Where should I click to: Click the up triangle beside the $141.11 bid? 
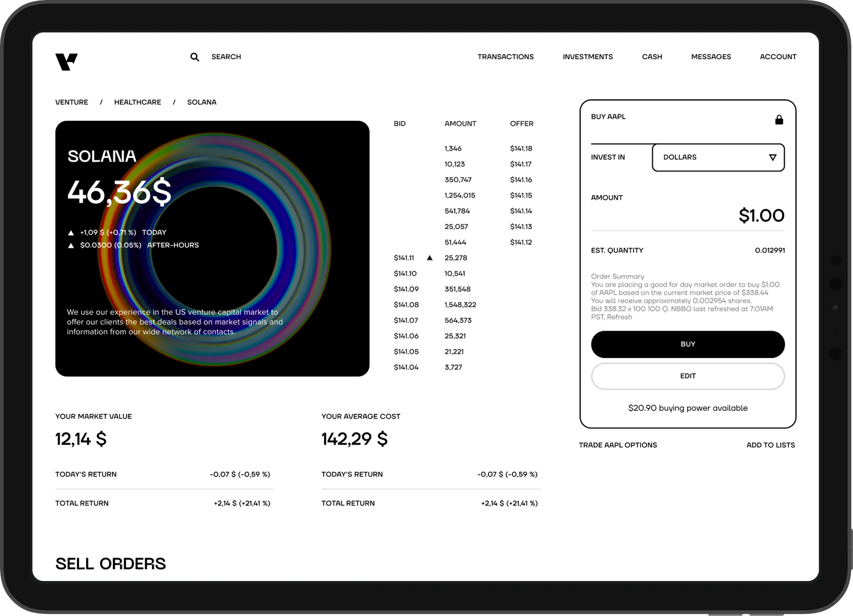click(429, 258)
